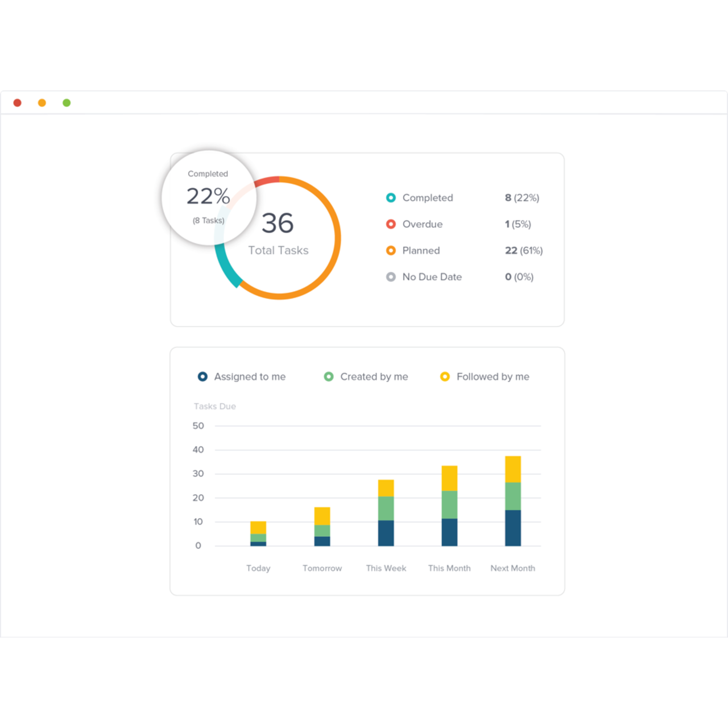The width and height of the screenshot is (728, 728).
Task: Click the teal Completed status icon
Action: pos(391,198)
